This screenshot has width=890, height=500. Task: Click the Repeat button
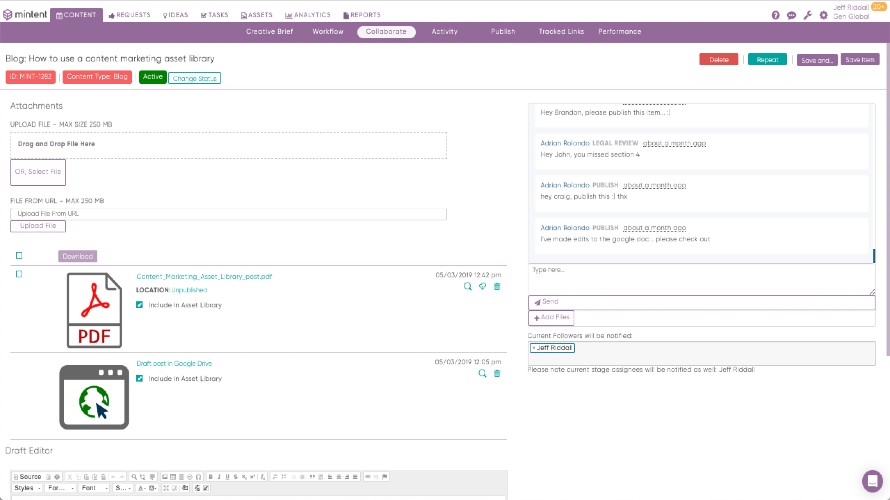click(767, 60)
